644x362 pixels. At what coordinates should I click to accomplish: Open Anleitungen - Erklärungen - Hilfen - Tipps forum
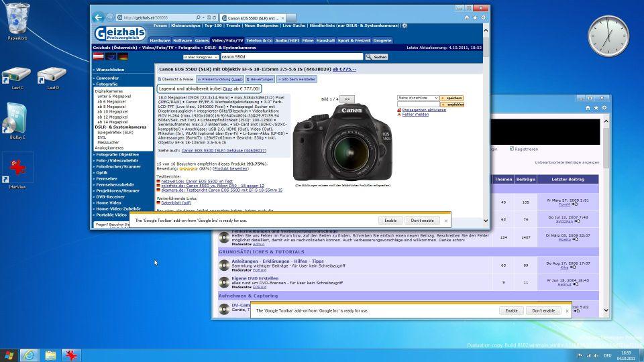click(x=278, y=261)
